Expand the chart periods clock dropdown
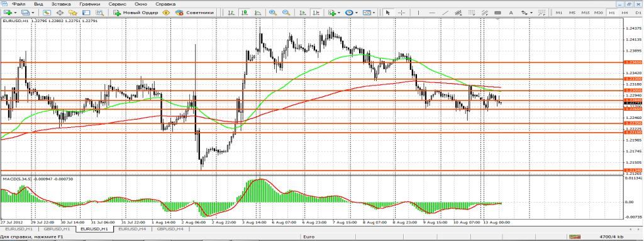The width and height of the screenshot is (644, 241). click(356, 13)
